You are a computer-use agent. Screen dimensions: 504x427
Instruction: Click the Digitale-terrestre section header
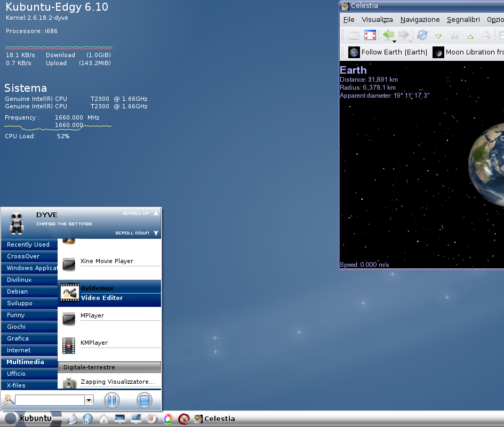110,367
